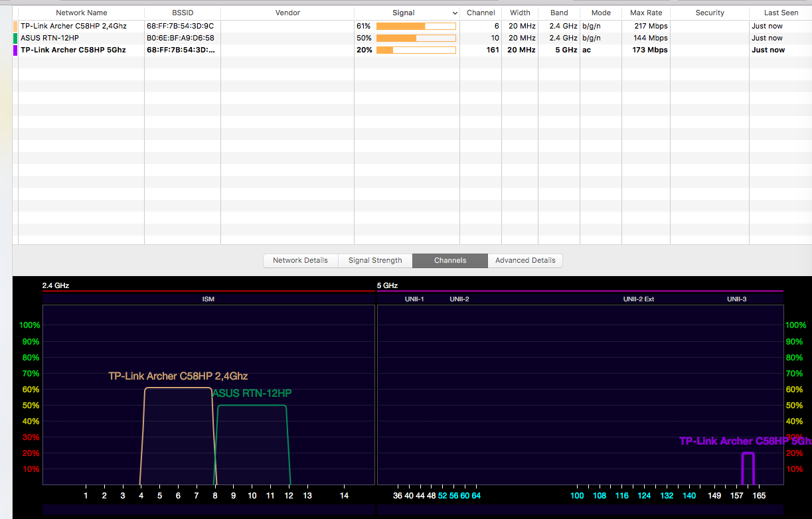The height and width of the screenshot is (519, 812).
Task: Click the green color swatch for ASUS RTN-12HP
Action: (15, 38)
